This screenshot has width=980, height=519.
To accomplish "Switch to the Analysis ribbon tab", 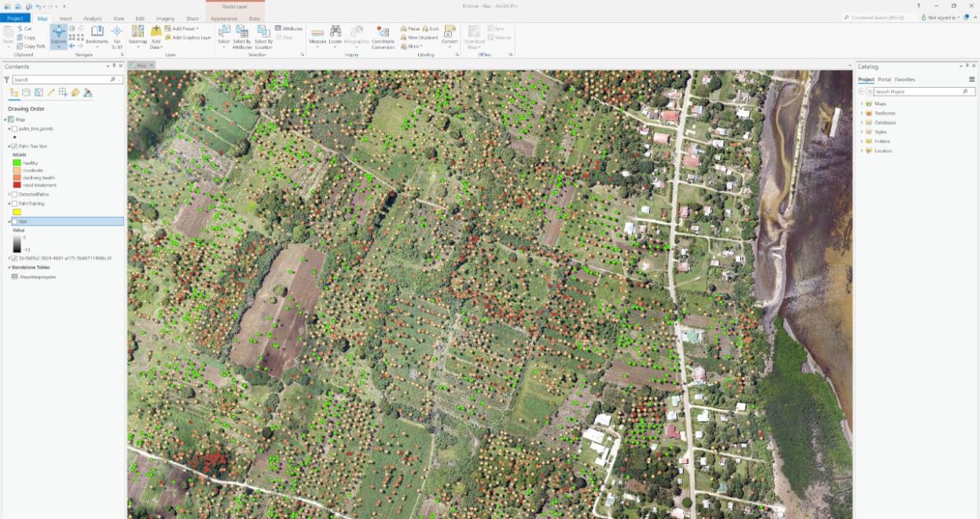I will (x=93, y=18).
